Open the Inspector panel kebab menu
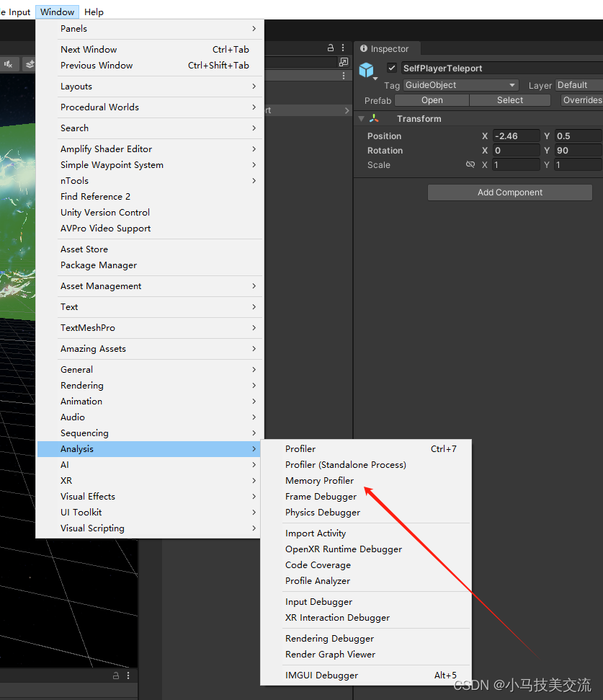The image size is (603, 700). click(343, 46)
